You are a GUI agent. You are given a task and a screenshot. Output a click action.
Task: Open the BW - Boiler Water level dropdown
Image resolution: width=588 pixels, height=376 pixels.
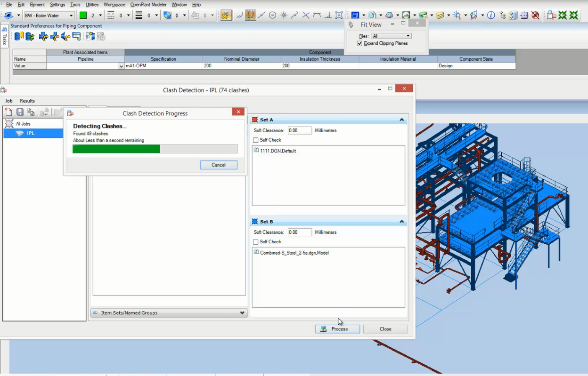click(49, 16)
